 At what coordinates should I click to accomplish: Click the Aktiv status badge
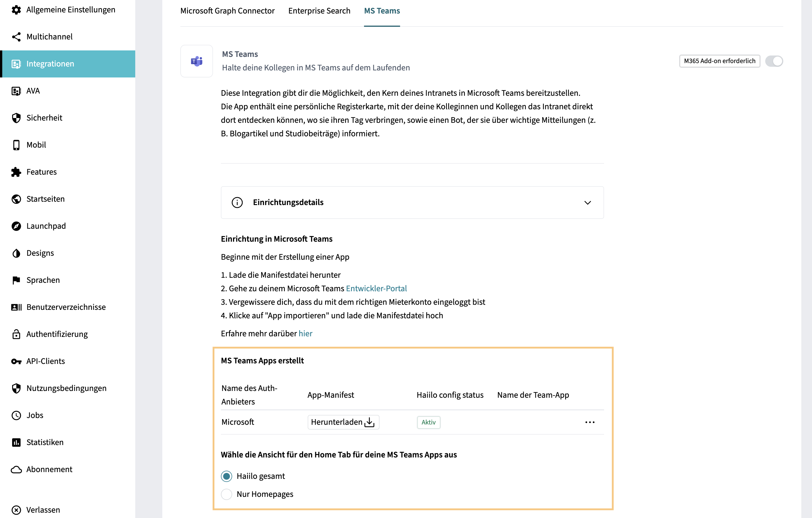coord(428,422)
